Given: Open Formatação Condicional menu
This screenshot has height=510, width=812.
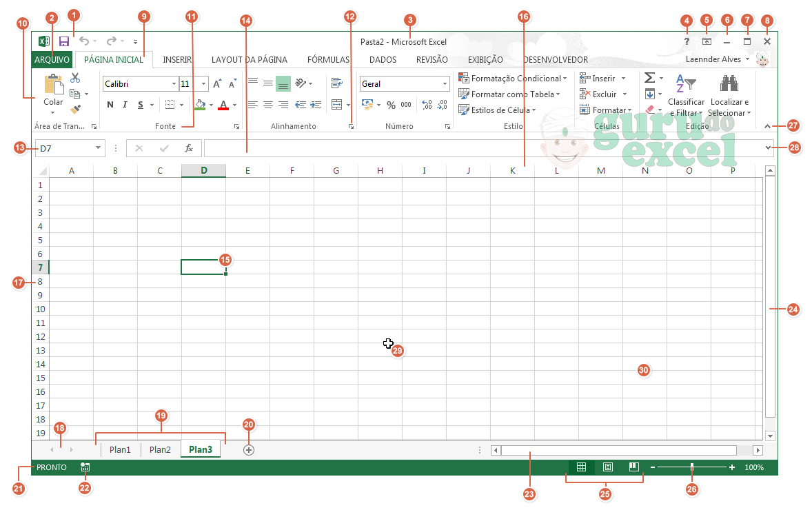Looking at the screenshot, I should (513, 78).
